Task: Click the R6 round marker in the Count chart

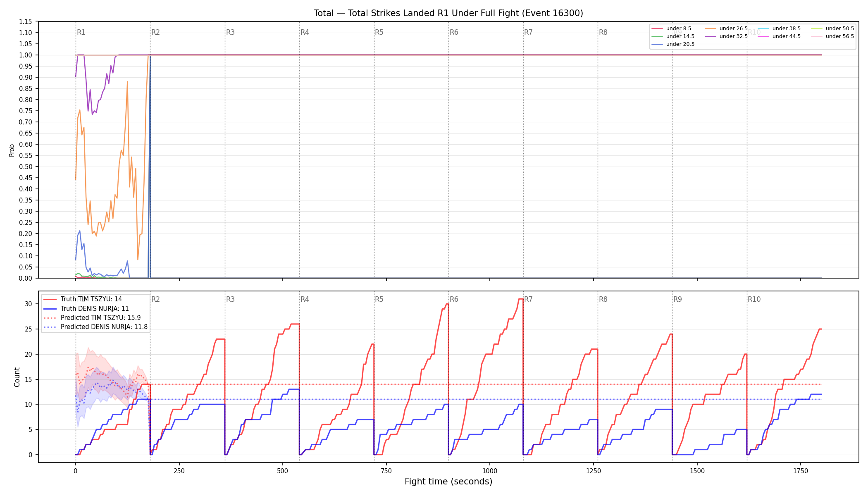Action: click(x=454, y=299)
